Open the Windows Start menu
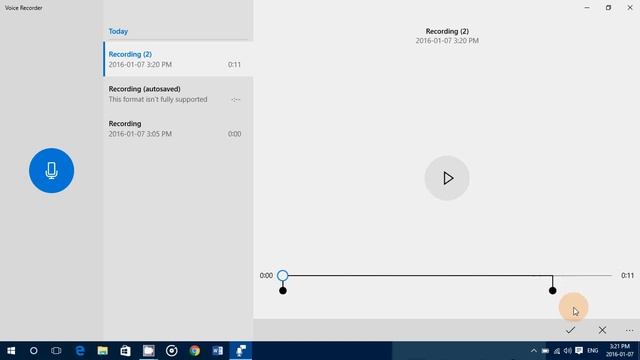The width and height of the screenshot is (640, 360). [x=11, y=351]
